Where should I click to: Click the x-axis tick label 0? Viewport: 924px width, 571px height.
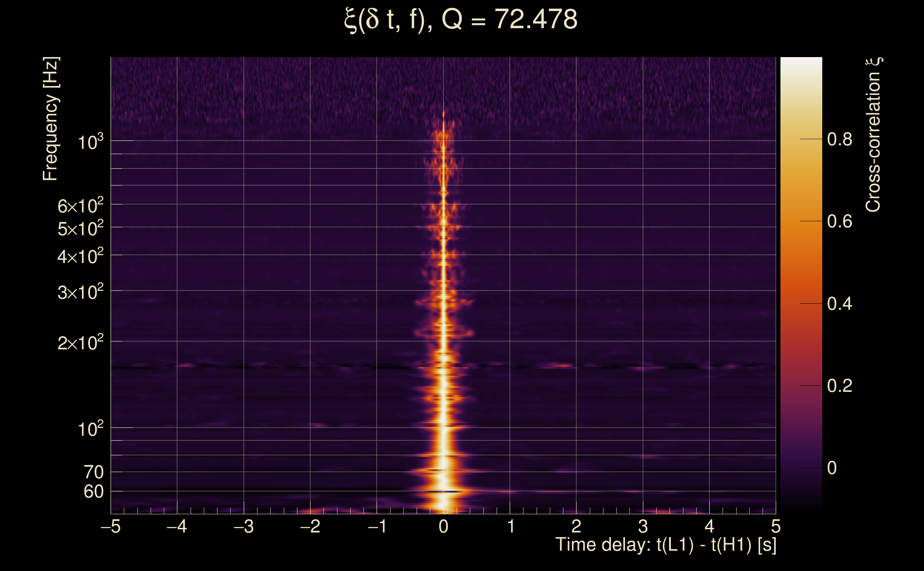coord(443,526)
